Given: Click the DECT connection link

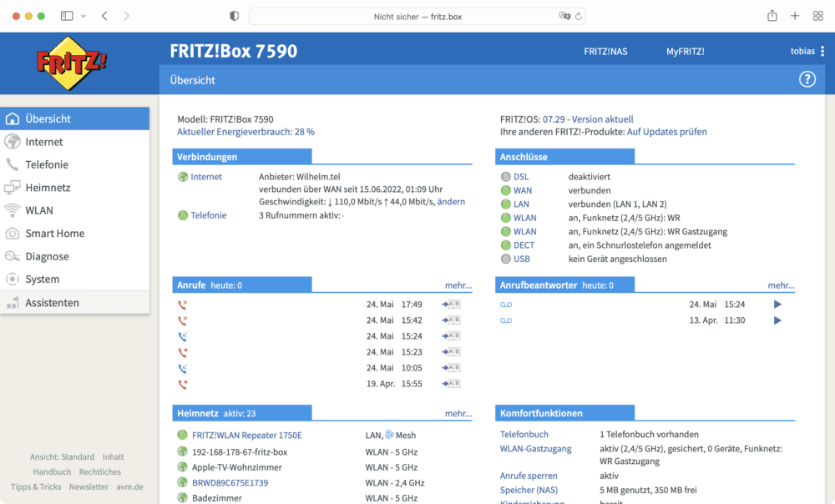Looking at the screenshot, I should (x=524, y=245).
